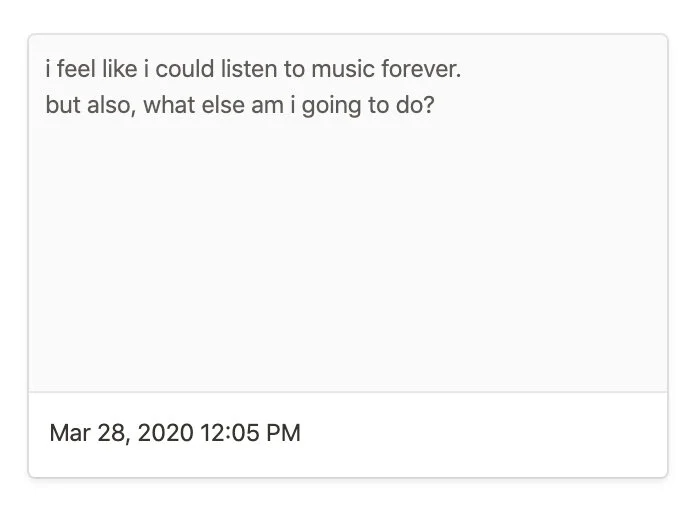The width and height of the screenshot is (700, 510).
Task: Click the word 'am' in second line
Action: point(267,105)
